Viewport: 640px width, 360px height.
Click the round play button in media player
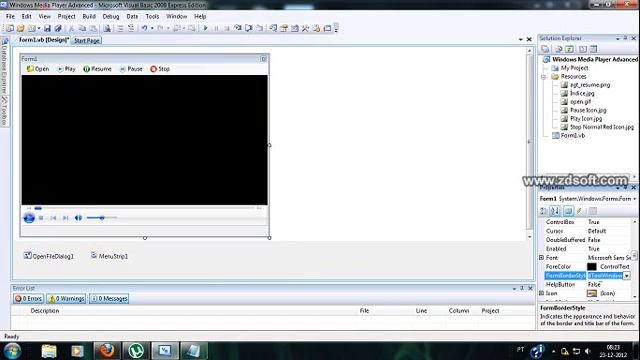pos(29,218)
